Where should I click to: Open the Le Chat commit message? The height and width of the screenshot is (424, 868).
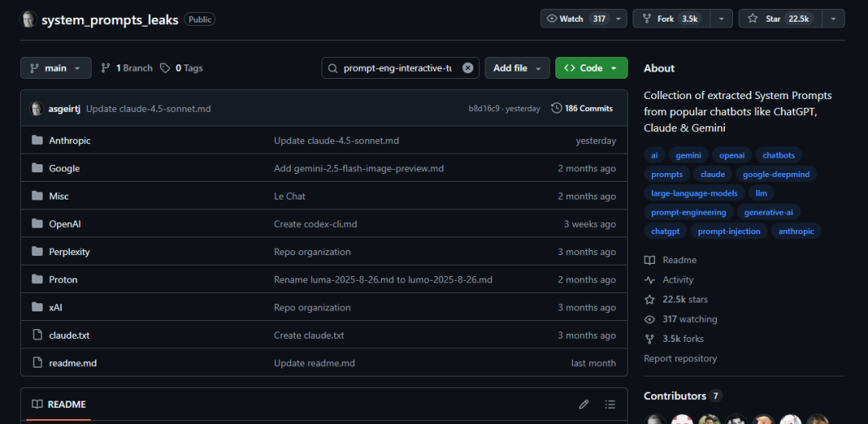289,196
